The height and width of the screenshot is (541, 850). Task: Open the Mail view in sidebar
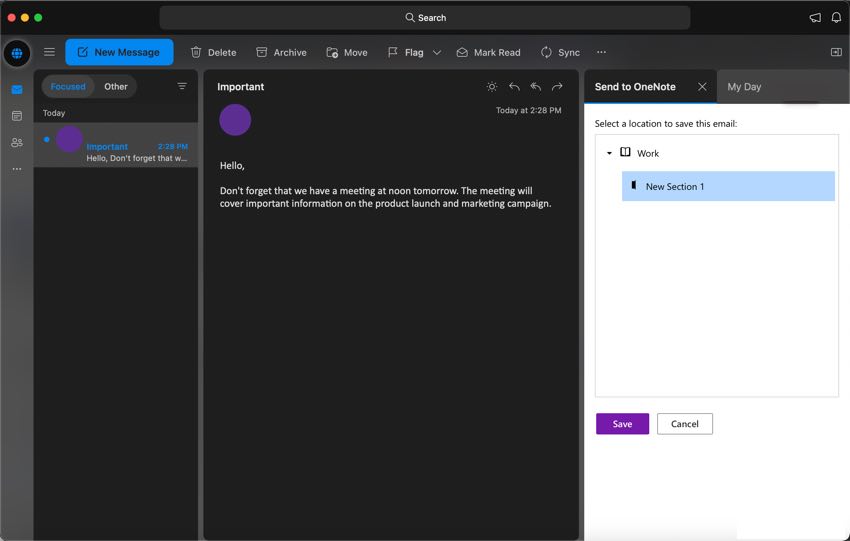(17, 89)
